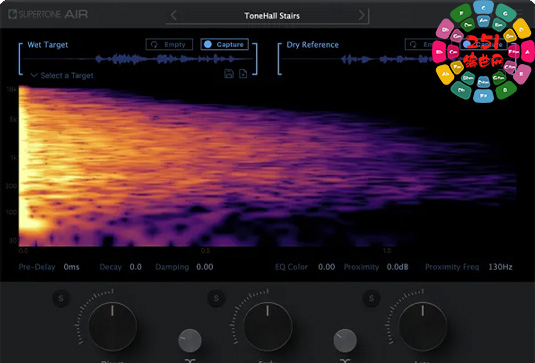The height and width of the screenshot is (363, 535).
Task: Select the Proximity value 0.0dB
Action: click(397, 267)
